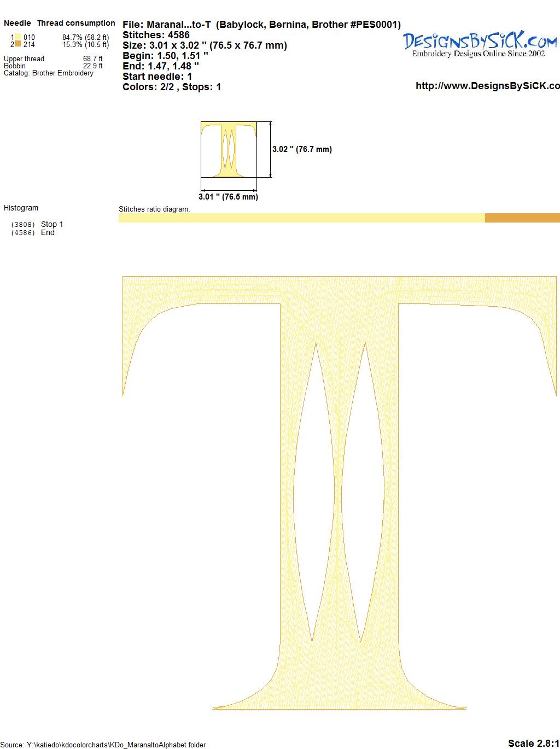Click the Catalog: Brother Embroidery text
The image size is (560, 749).
(x=49, y=73)
